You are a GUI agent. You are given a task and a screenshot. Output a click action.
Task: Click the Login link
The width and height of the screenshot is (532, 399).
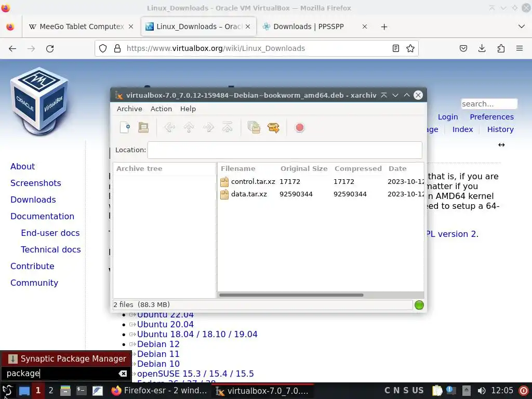click(448, 117)
